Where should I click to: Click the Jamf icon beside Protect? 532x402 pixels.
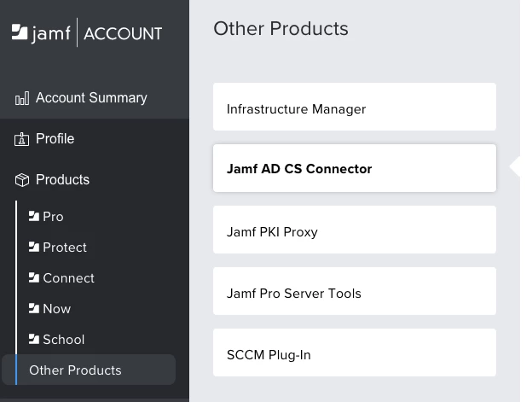click(34, 247)
